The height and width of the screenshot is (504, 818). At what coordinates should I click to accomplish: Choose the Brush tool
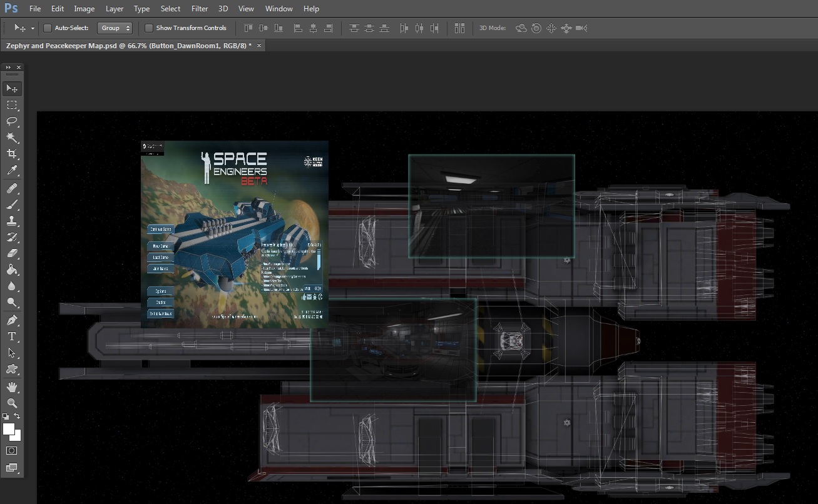(12, 204)
